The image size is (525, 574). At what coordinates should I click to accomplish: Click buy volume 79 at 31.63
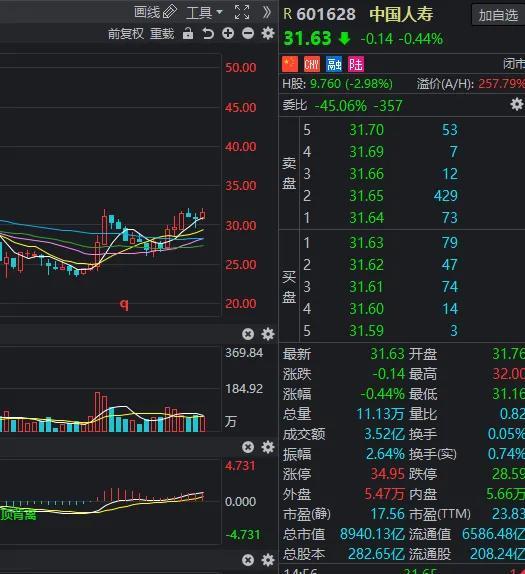pyautogui.click(x=450, y=242)
